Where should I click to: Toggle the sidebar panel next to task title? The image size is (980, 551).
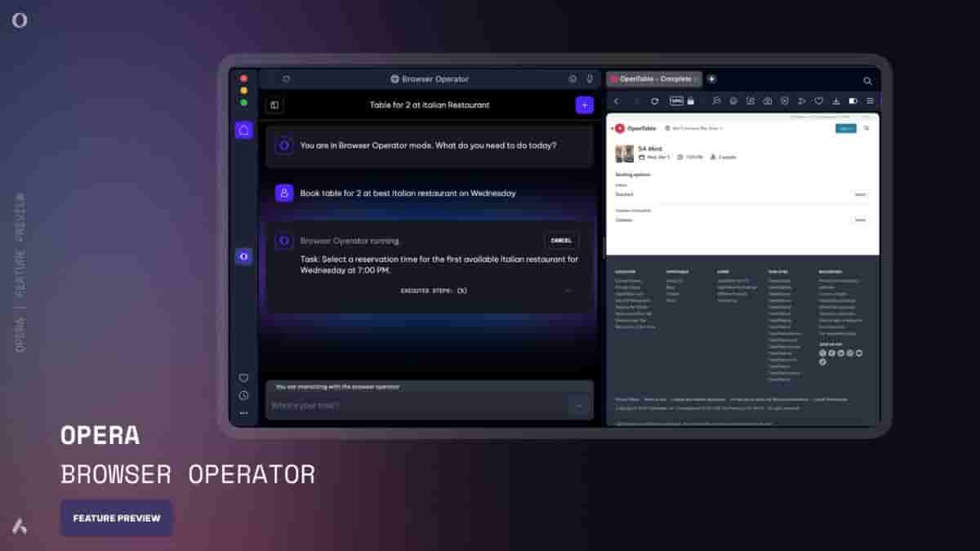pos(274,104)
